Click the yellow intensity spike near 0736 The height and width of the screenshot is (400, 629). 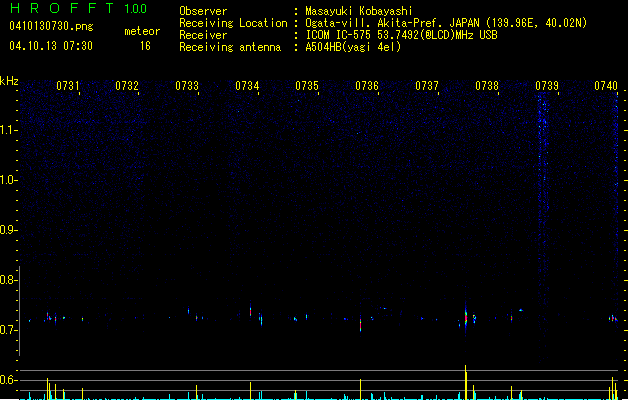click(360, 389)
